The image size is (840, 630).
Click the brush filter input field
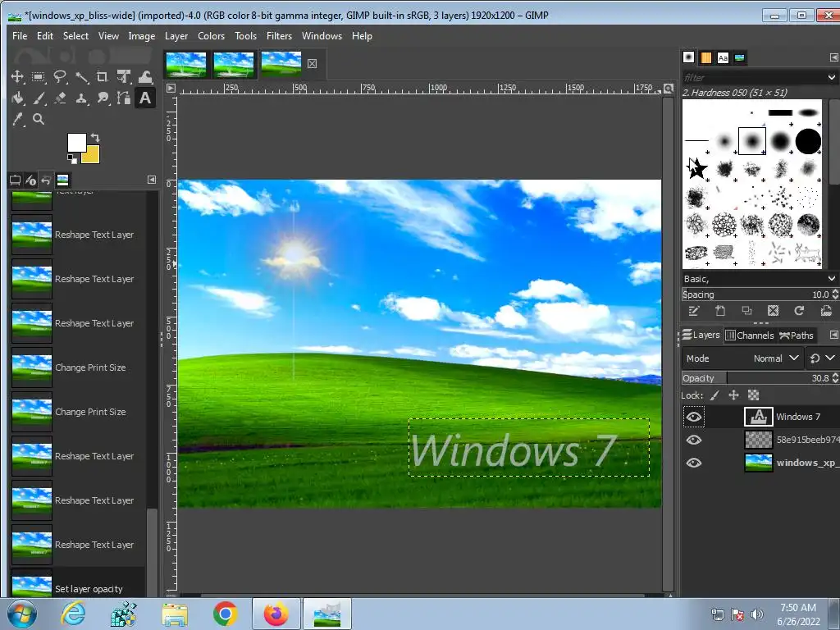(753, 78)
